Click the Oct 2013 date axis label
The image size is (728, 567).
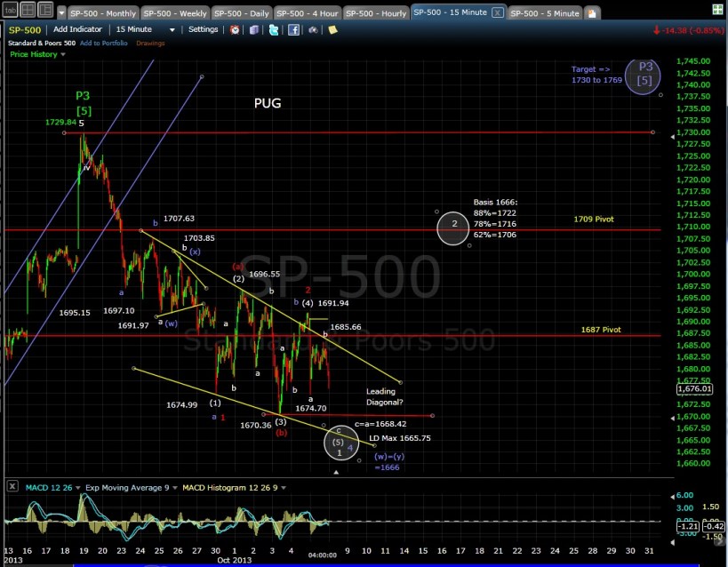click(234, 560)
